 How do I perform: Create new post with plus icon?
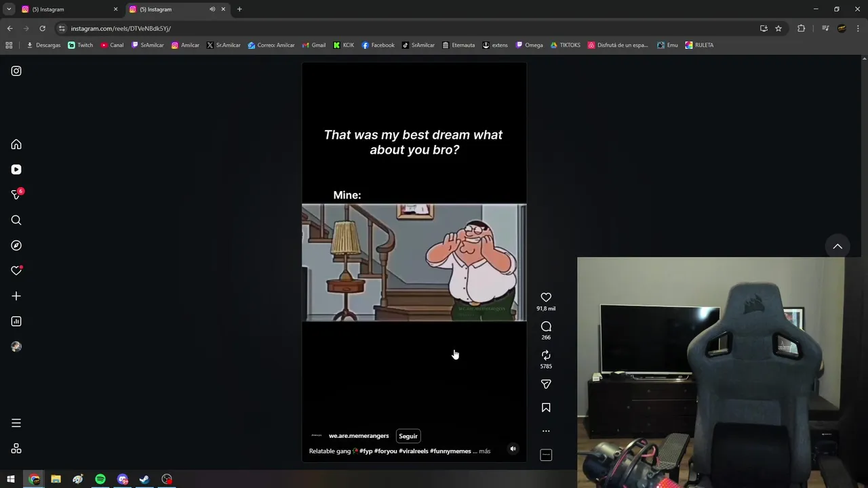[16, 296]
